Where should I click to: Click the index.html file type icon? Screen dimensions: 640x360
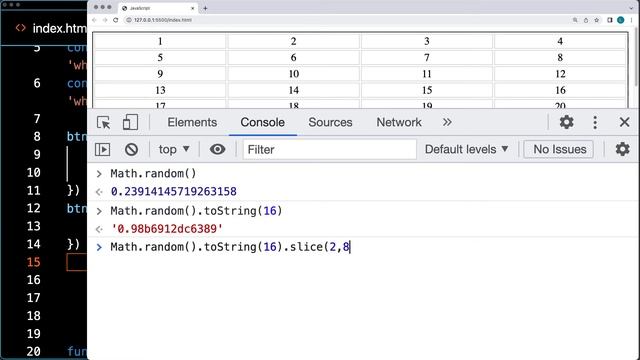click(21, 28)
